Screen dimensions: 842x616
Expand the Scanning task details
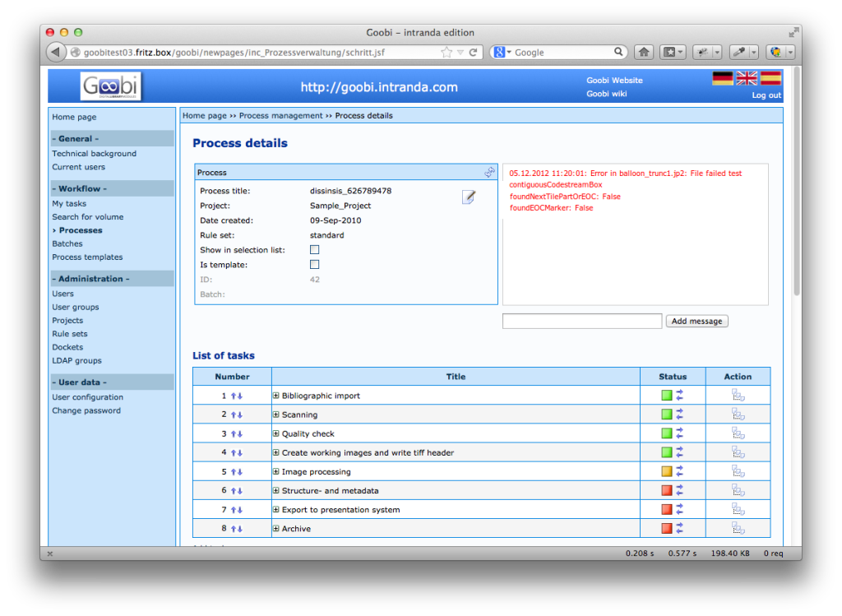tap(276, 414)
